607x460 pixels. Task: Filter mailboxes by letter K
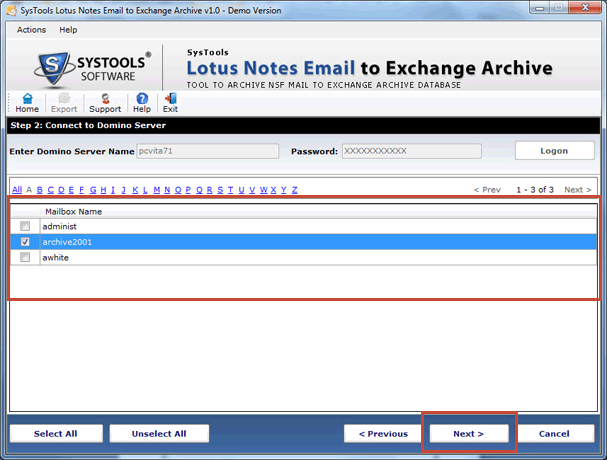(x=135, y=190)
